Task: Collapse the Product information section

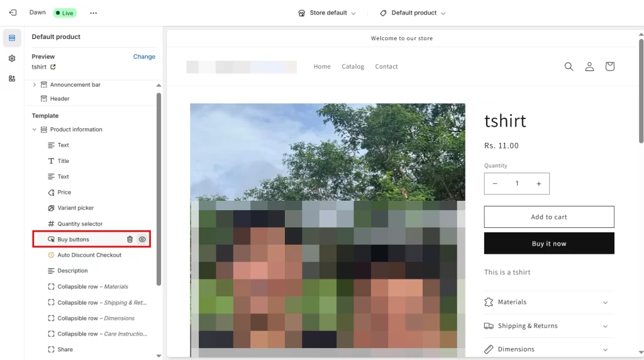Action: (x=35, y=130)
